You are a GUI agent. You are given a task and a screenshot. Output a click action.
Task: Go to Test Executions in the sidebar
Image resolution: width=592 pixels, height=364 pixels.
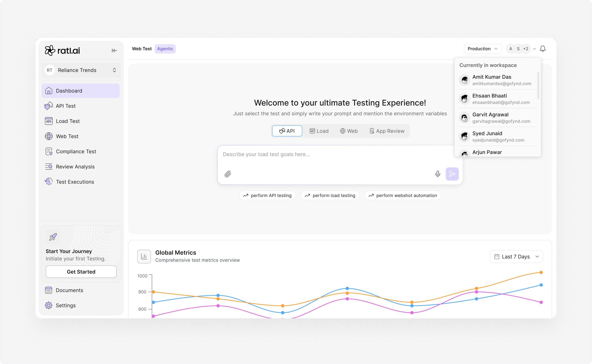(x=75, y=182)
